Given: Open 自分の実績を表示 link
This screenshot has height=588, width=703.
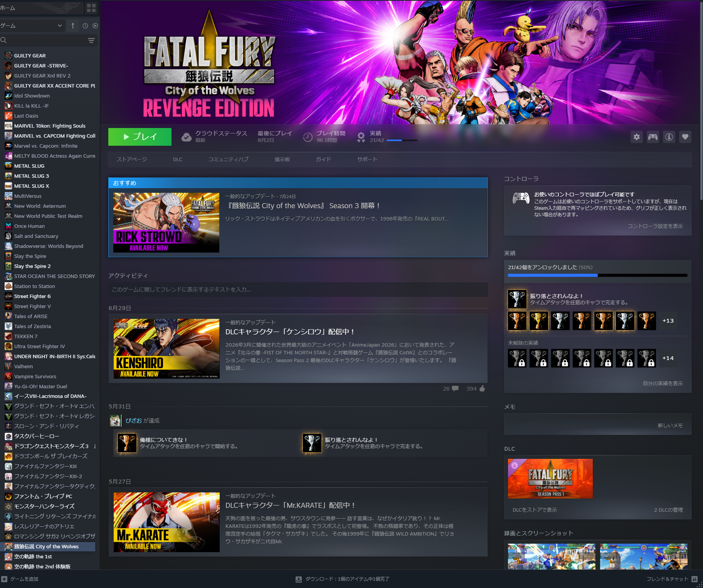Looking at the screenshot, I should pos(663,383).
